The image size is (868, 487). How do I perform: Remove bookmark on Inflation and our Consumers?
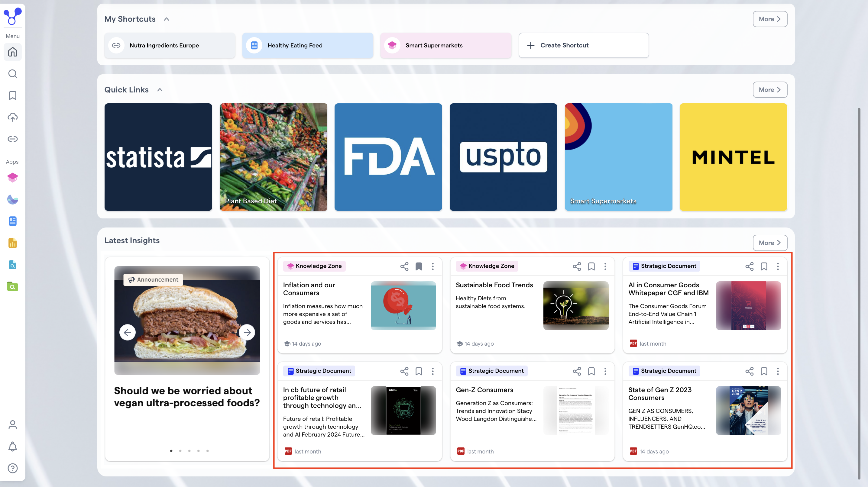coord(419,266)
